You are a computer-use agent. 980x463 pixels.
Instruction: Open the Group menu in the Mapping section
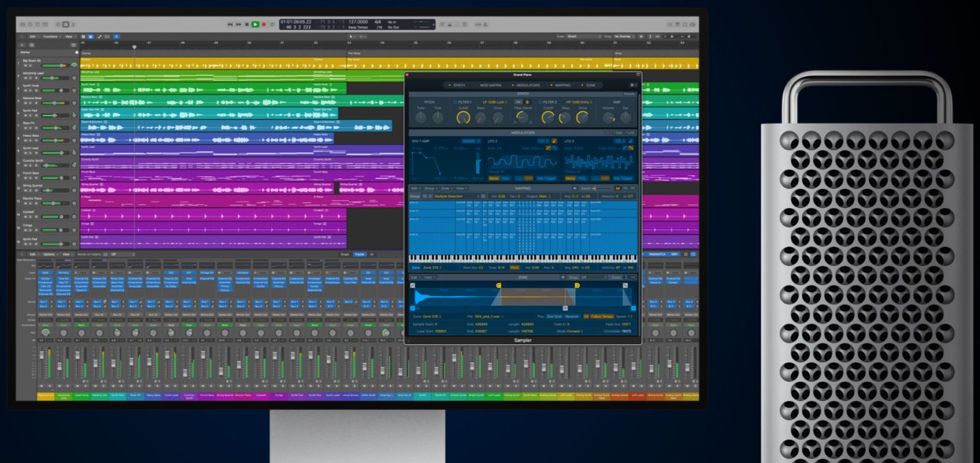click(x=430, y=188)
